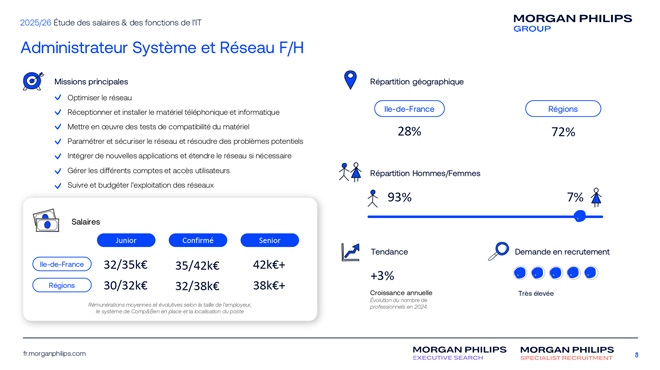Click the checkmark beside Gérer les différents comptes
660x370 pixels.
(x=58, y=171)
